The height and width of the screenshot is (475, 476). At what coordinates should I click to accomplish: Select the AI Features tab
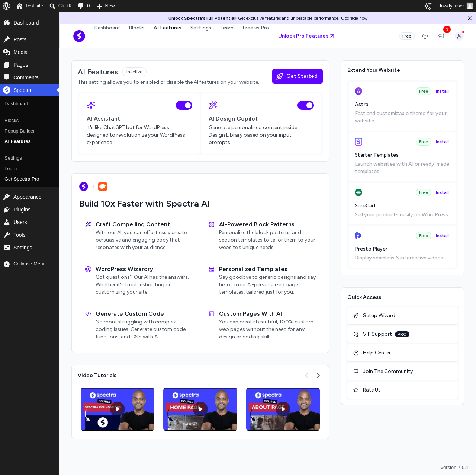167,28
